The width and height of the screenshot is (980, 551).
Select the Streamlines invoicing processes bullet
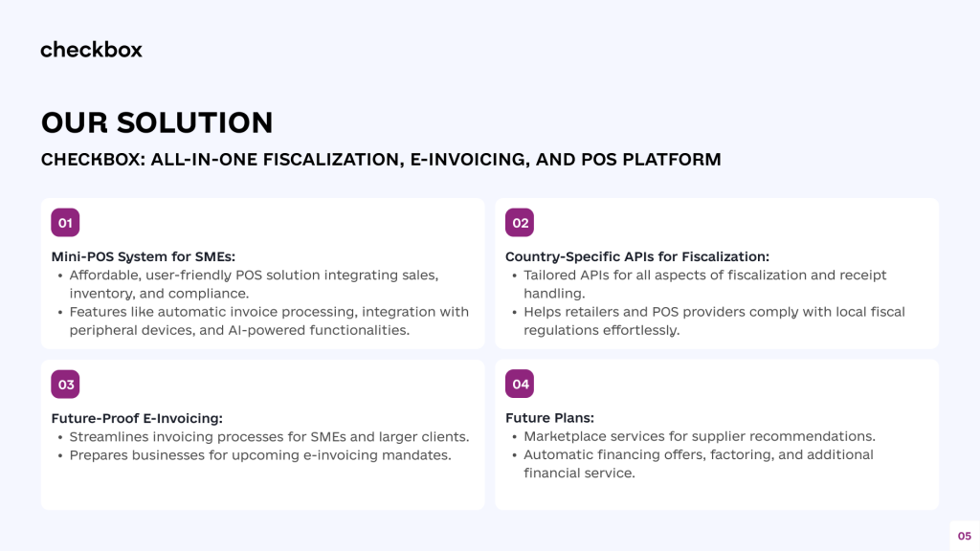(269, 437)
